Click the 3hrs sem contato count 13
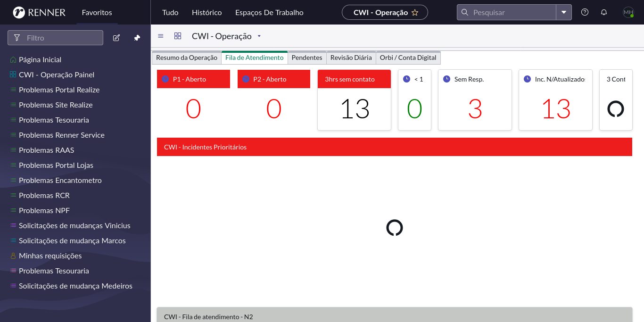644x322 pixels. [355, 109]
